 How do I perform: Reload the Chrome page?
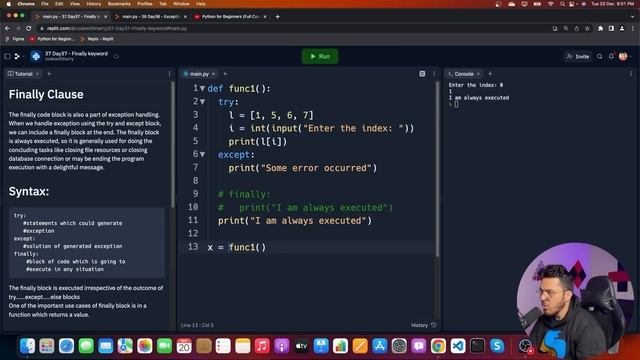[29, 28]
